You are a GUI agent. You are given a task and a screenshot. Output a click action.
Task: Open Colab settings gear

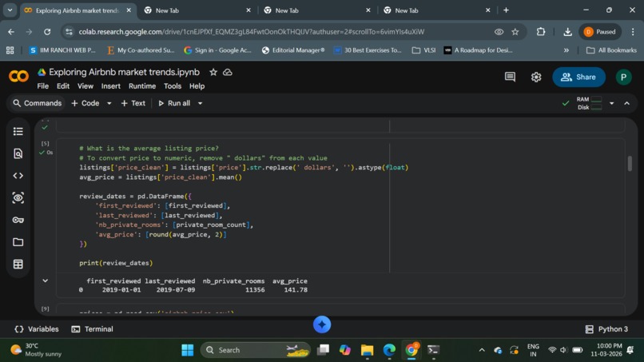pos(536,77)
